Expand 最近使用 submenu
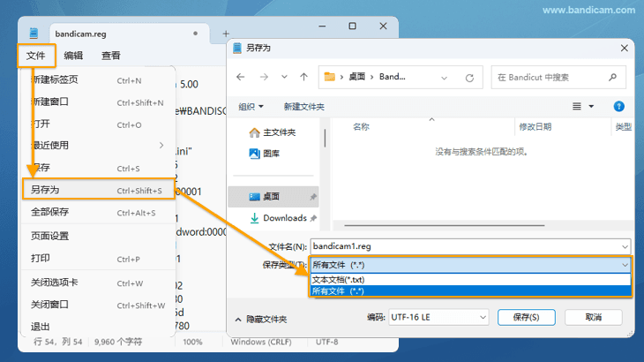Viewport: 644px width, 362px height. pyautogui.click(x=98, y=146)
